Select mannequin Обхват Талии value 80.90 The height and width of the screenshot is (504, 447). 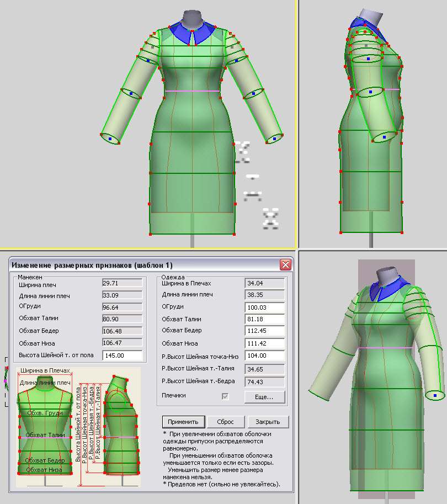pyautogui.click(x=122, y=319)
